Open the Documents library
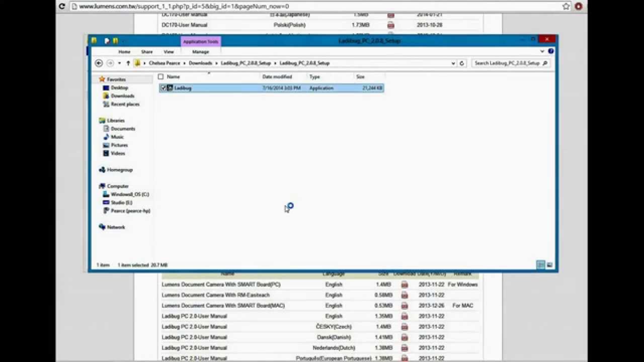Viewport: 644px width, 362px height. (x=123, y=129)
